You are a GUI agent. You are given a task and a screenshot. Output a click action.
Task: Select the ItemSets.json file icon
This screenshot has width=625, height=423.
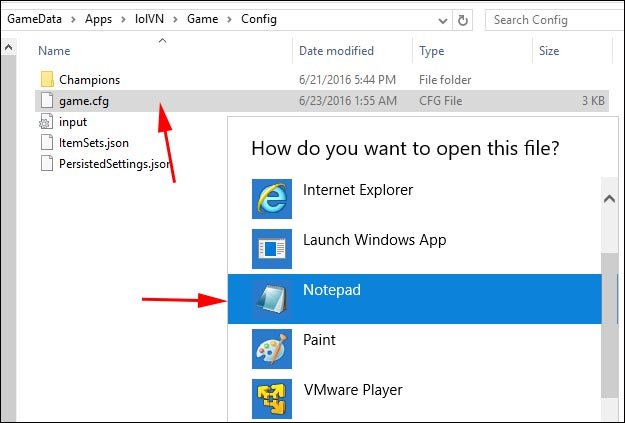point(47,143)
